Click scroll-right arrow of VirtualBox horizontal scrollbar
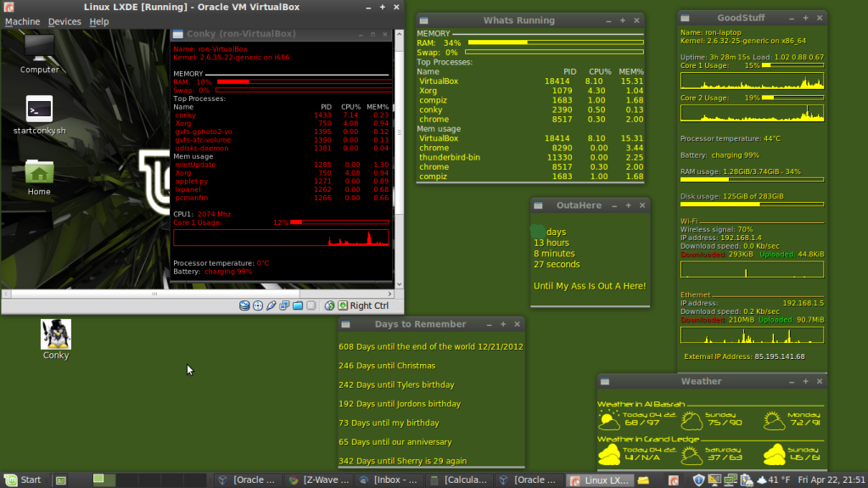This screenshot has width=868, height=488. click(389, 294)
